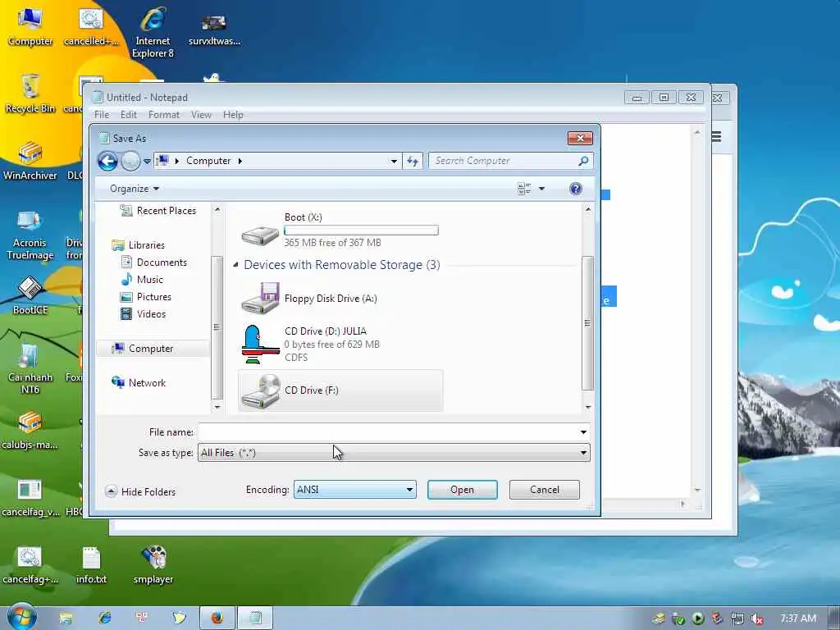Viewport: 840px width, 630px height.
Task: Click the Forward arrow in Save As dialog
Action: click(130, 161)
